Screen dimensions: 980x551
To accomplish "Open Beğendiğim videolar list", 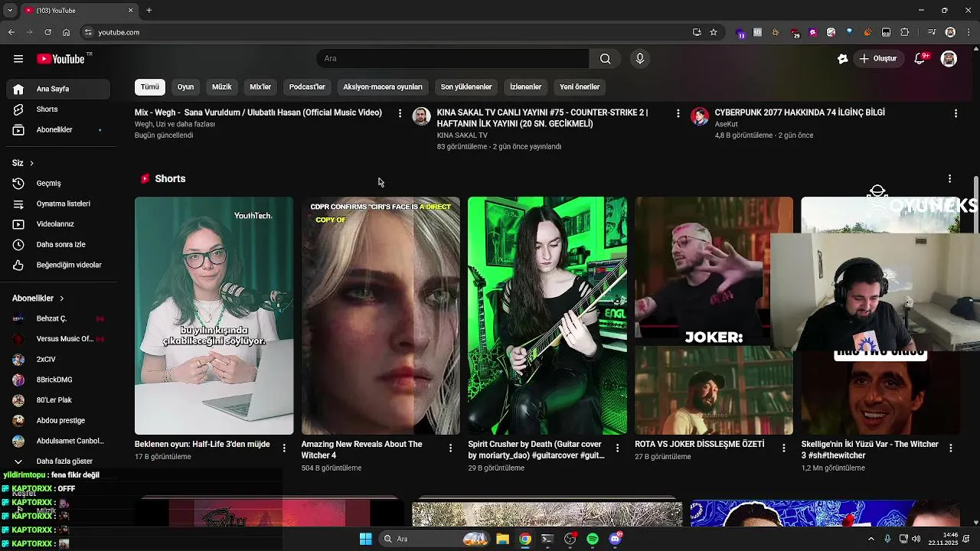I will 57,265.
